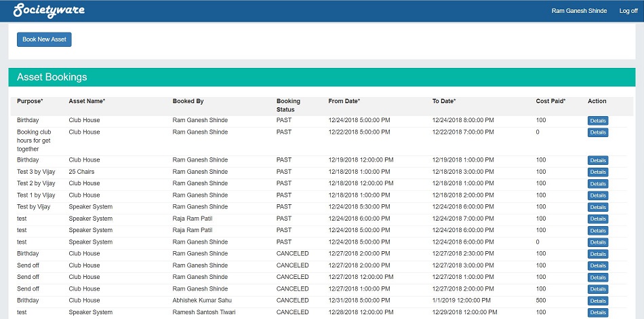Click the Booked By column header
Screen dimensions: 644x319
click(x=188, y=101)
